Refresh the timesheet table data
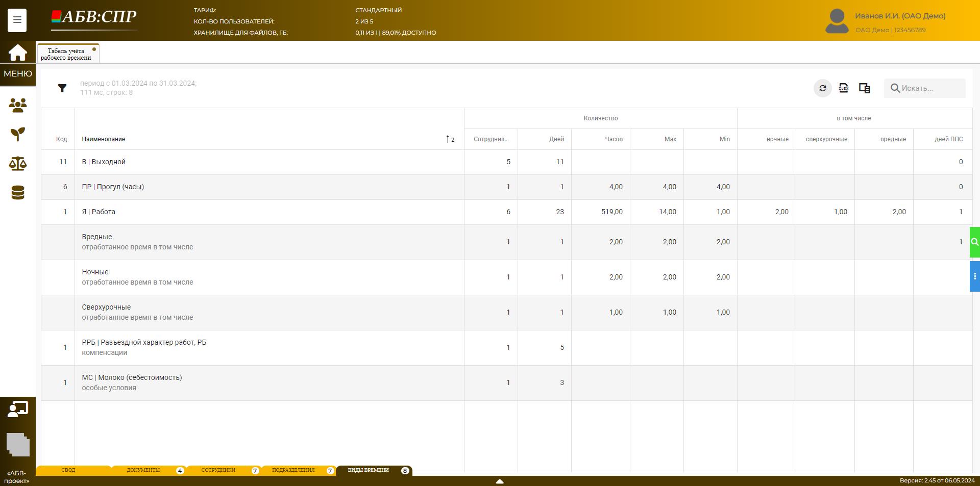Screen dimensions: 980x486 click(822, 88)
